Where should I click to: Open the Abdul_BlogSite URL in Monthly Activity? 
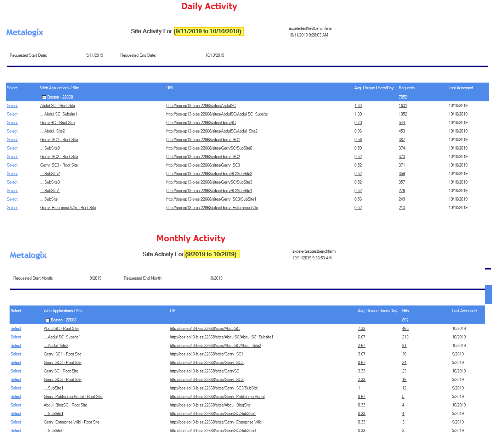coord(210,405)
